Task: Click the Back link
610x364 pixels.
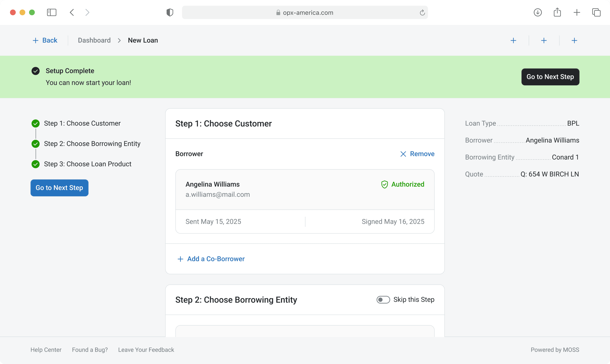Action: 45,40
